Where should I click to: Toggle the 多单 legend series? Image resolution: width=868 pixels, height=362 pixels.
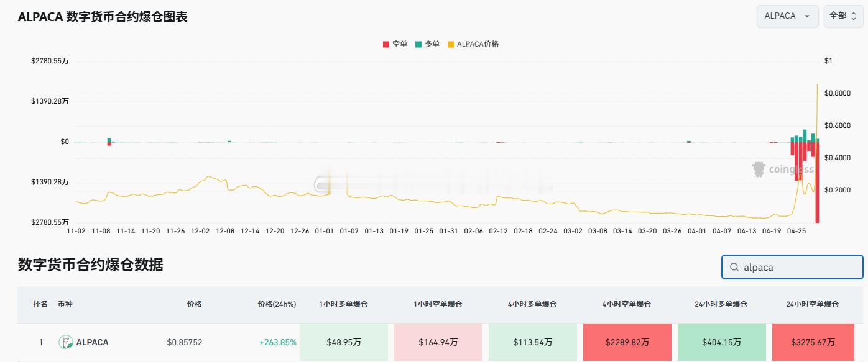pos(427,44)
